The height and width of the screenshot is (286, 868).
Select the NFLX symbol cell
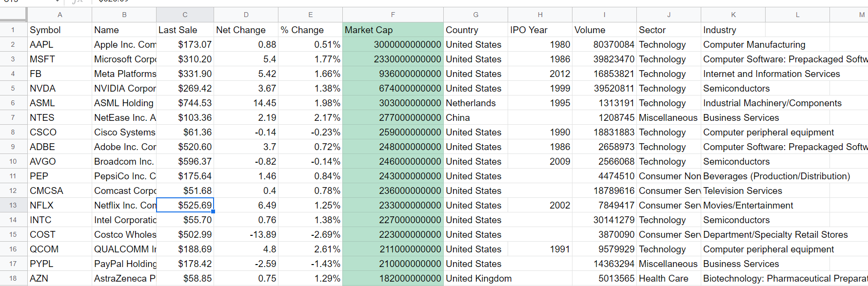pyautogui.click(x=60, y=205)
